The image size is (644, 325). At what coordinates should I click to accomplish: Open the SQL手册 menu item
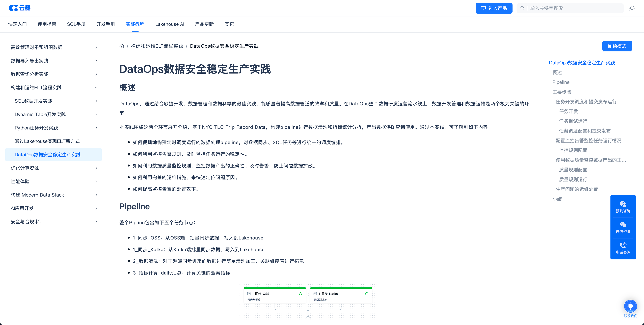coord(76,24)
